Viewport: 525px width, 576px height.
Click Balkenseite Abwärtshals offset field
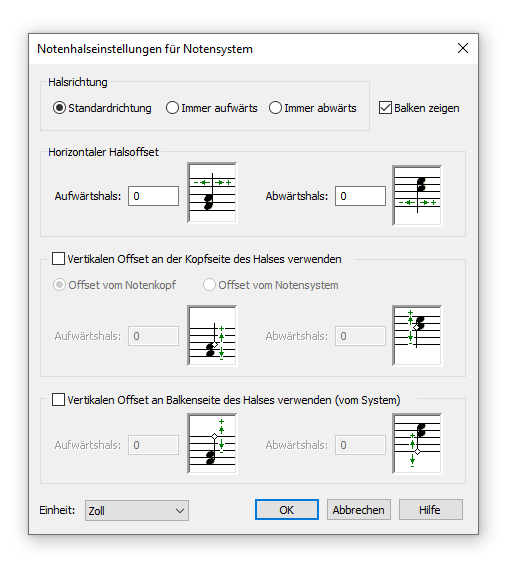pyautogui.click(x=360, y=445)
